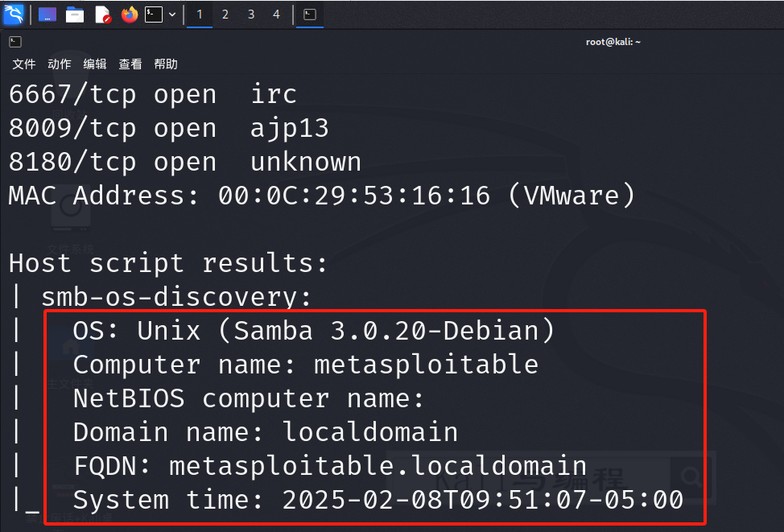Viewport: 784px width, 532px height.
Task: Click the NetBIOS computer name line
Action: (249, 398)
